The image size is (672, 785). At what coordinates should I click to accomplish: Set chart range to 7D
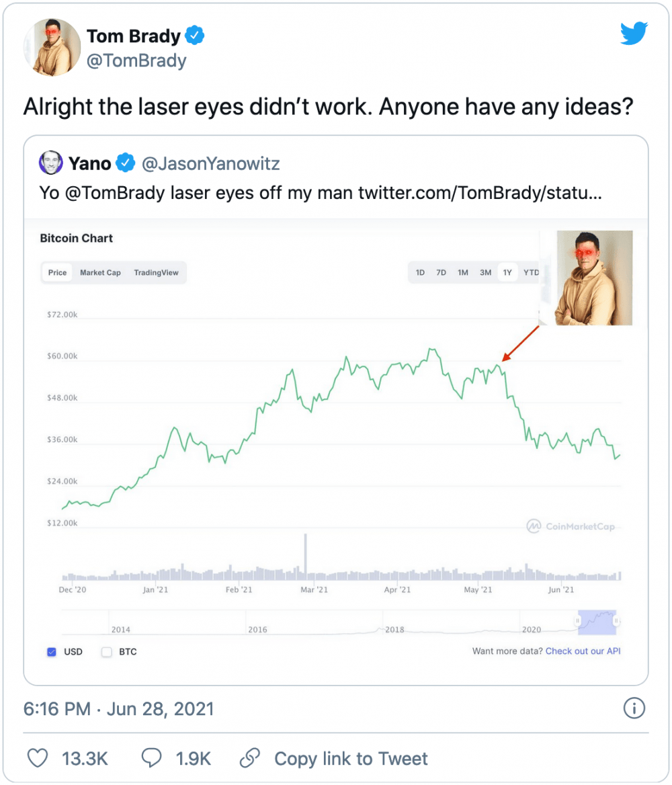[x=441, y=272]
